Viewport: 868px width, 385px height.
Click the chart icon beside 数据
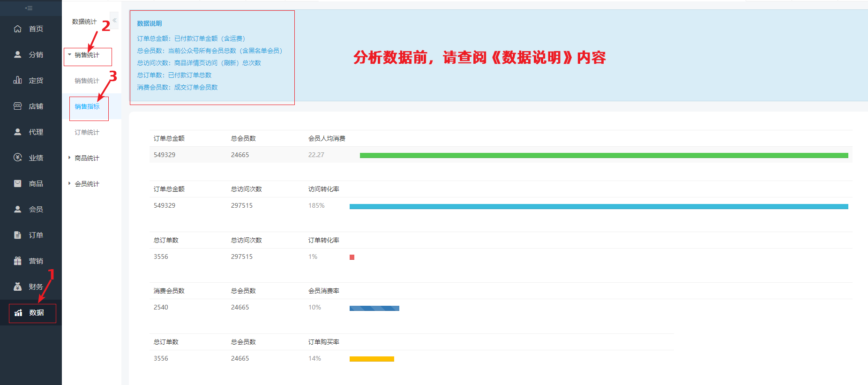pyautogui.click(x=18, y=313)
